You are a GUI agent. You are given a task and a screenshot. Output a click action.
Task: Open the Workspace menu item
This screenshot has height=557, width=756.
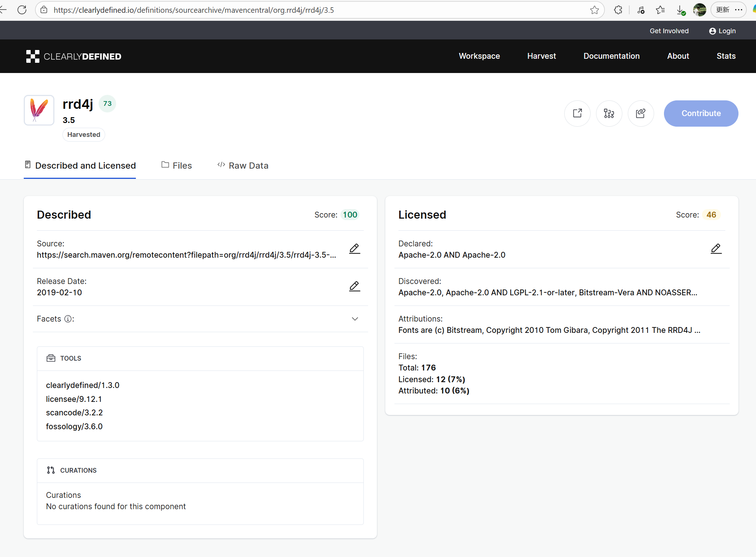pyautogui.click(x=479, y=56)
